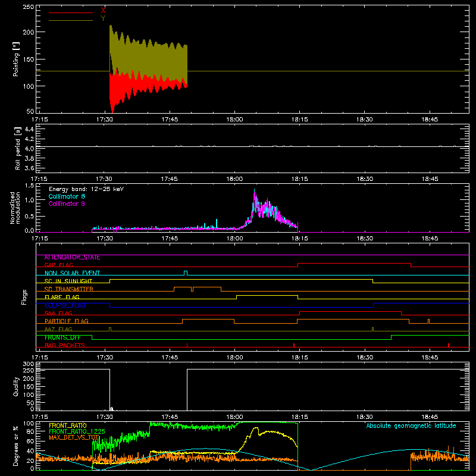Click the BAD_PACKETS flag label

point(65,345)
